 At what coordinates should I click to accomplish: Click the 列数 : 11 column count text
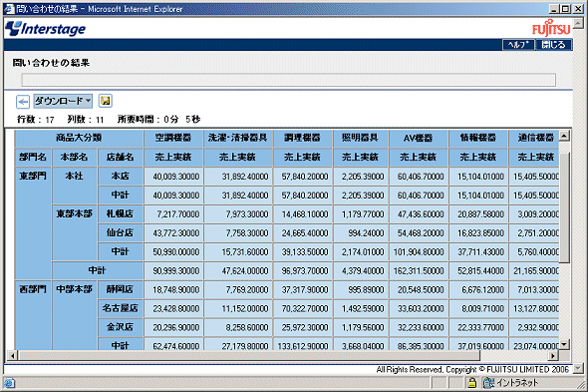[x=86, y=120]
